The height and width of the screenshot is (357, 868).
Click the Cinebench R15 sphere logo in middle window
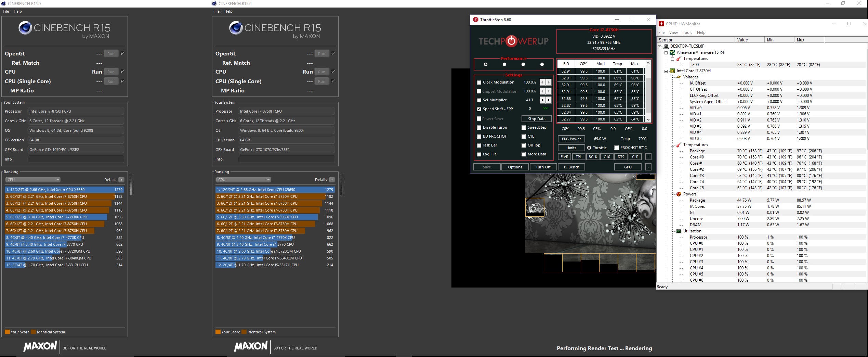tap(236, 28)
